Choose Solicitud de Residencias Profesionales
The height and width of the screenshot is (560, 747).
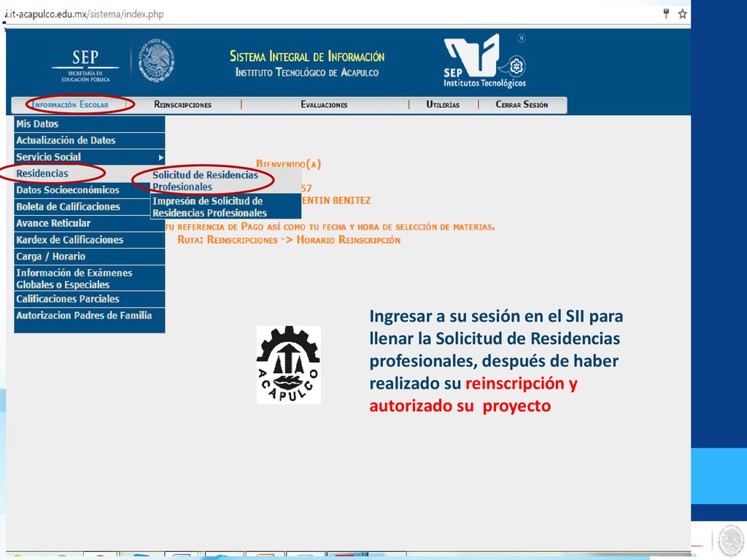point(226,181)
